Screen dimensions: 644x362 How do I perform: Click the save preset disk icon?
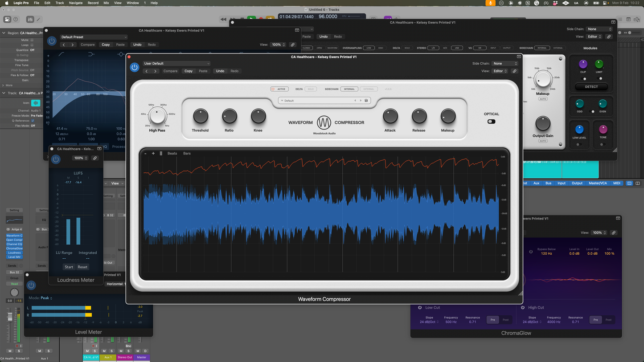[366, 100]
